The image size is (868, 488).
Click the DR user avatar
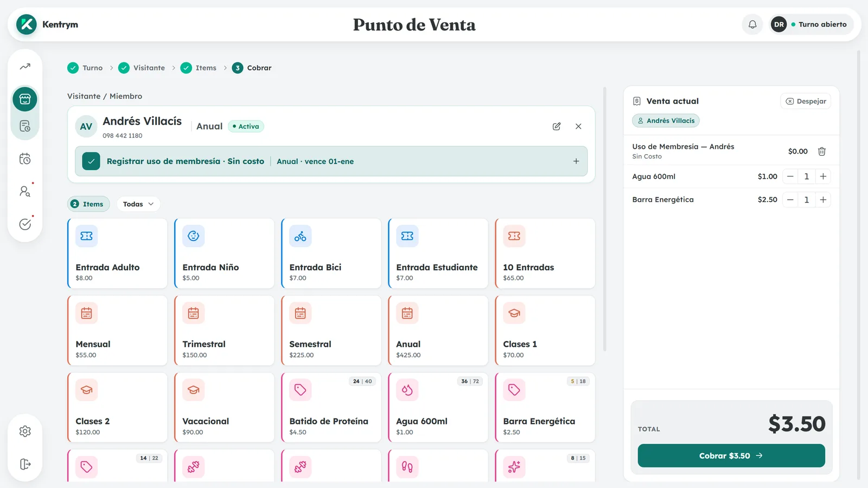click(x=778, y=24)
